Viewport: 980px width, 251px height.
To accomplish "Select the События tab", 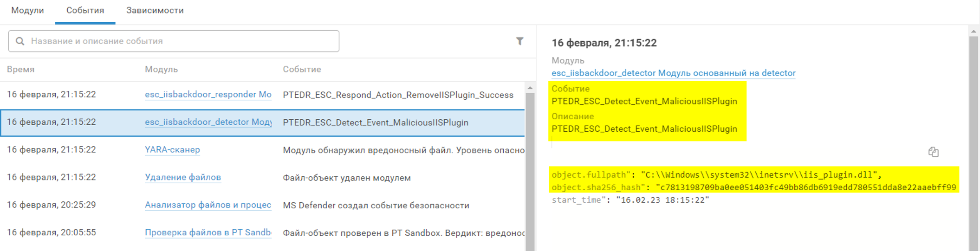I will click(85, 11).
